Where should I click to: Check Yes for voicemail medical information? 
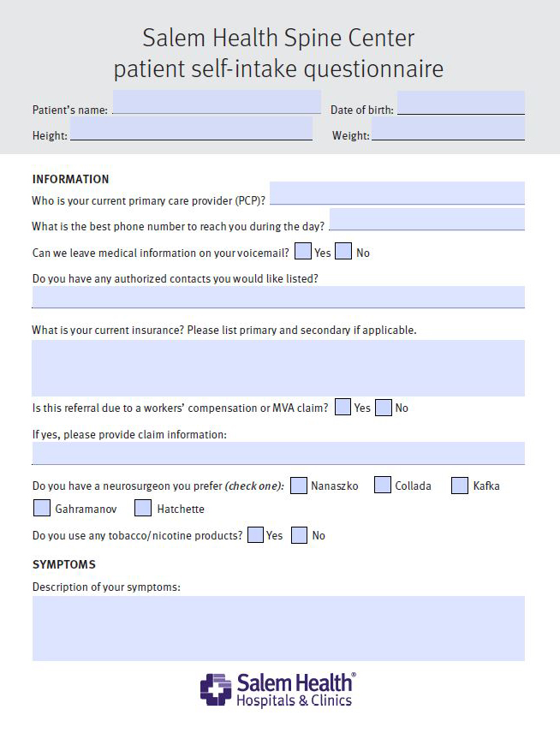[x=303, y=252]
